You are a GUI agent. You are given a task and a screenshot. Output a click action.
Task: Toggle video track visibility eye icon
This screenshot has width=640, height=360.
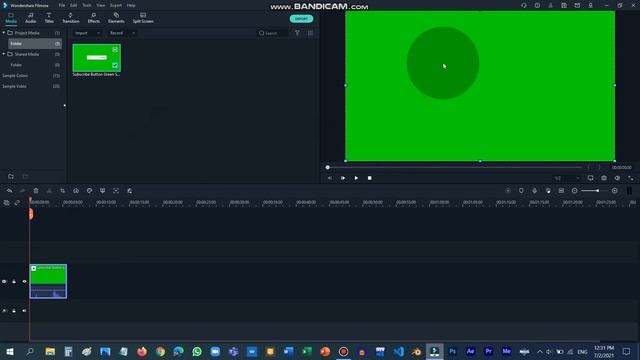24,281
